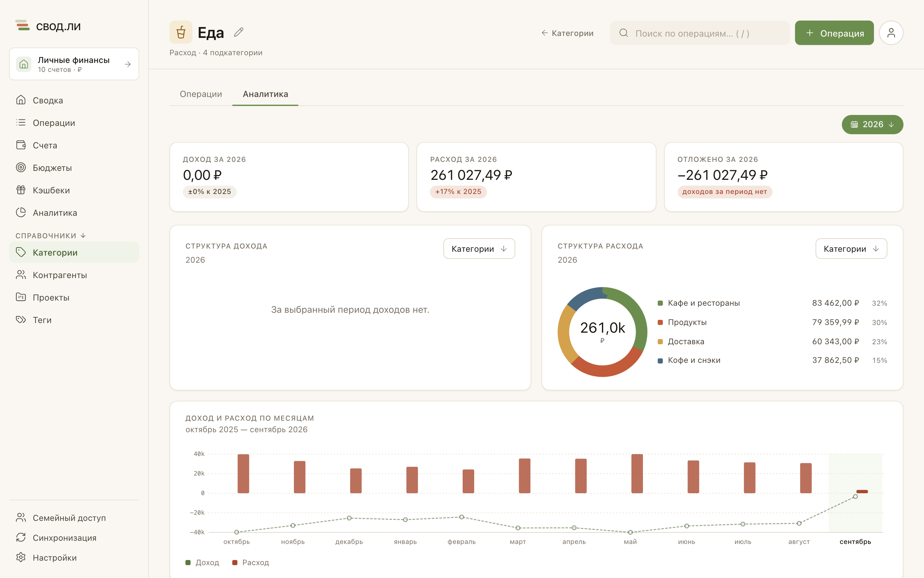Toggle the Расход legend in monthly chart
924x578 pixels.
[x=251, y=562]
